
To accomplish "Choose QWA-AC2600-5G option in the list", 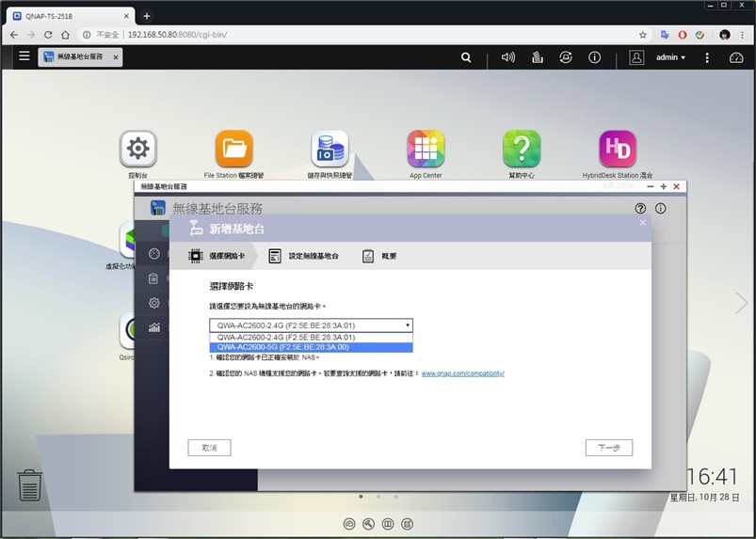I will coord(311,347).
